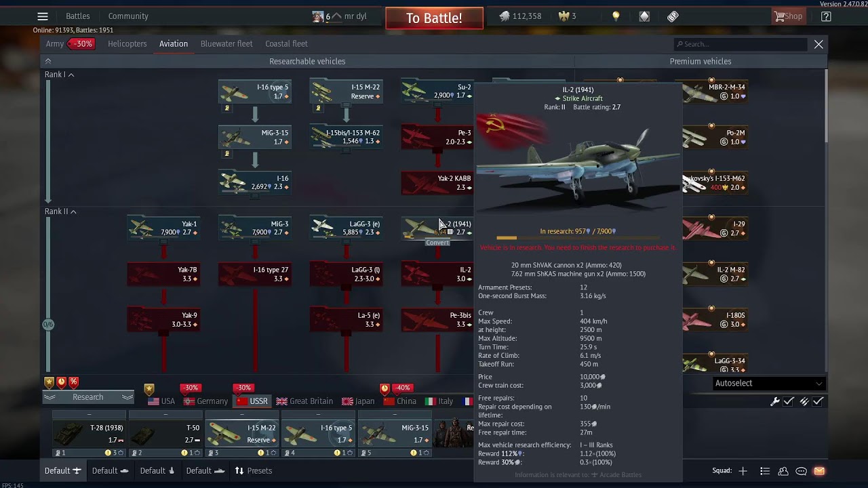Viewport: 868px width, 488px height.
Task: Open the workshop ticket icon
Action: [673, 16]
